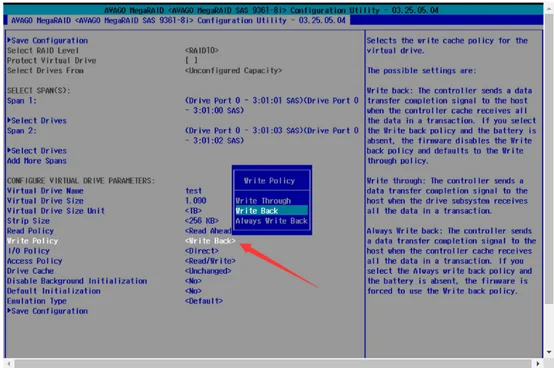Click the horizontal scrollbar track at bottom
The height and width of the screenshot is (368, 554).
click(x=273, y=363)
